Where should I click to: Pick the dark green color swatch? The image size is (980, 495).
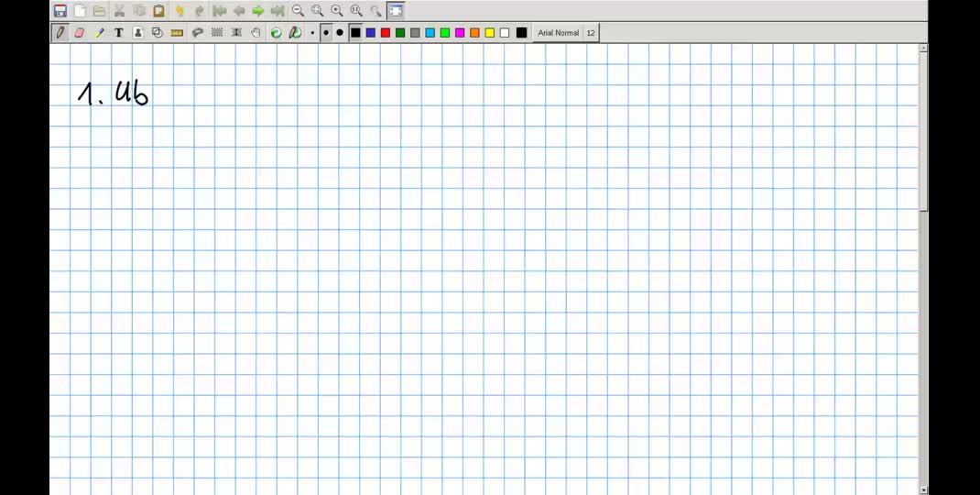click(x=400, y=32)
